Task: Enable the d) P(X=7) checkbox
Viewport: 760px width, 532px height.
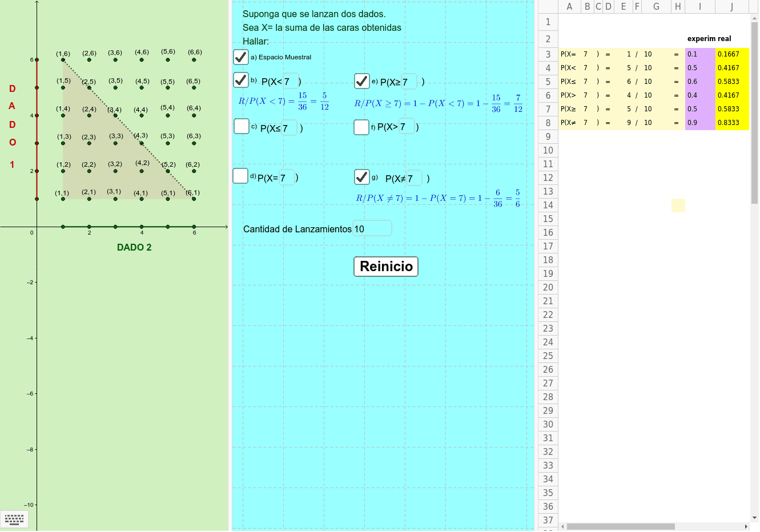Action: click(240, 176)
